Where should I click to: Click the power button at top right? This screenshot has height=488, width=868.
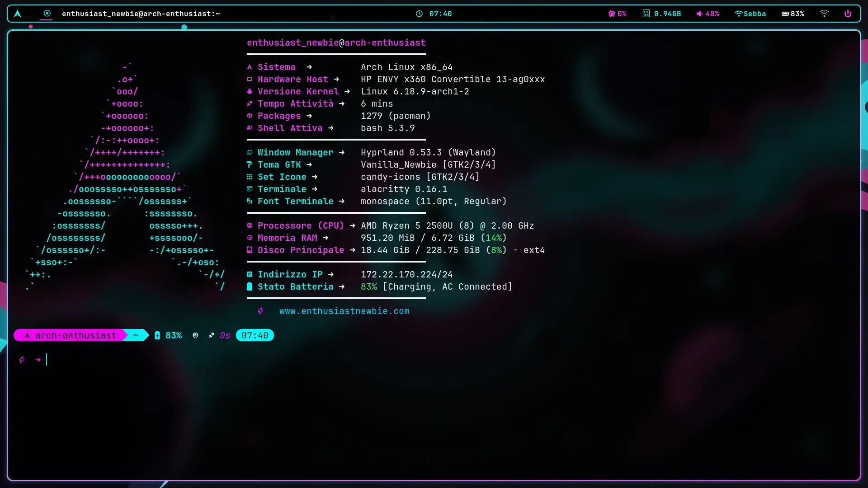point(848,14)
